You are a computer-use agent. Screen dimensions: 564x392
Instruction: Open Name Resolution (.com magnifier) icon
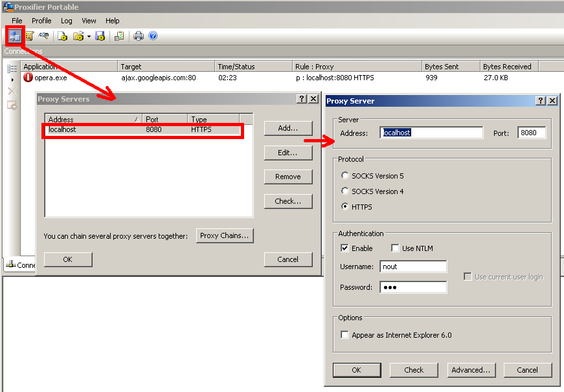[x=44, y=36]
